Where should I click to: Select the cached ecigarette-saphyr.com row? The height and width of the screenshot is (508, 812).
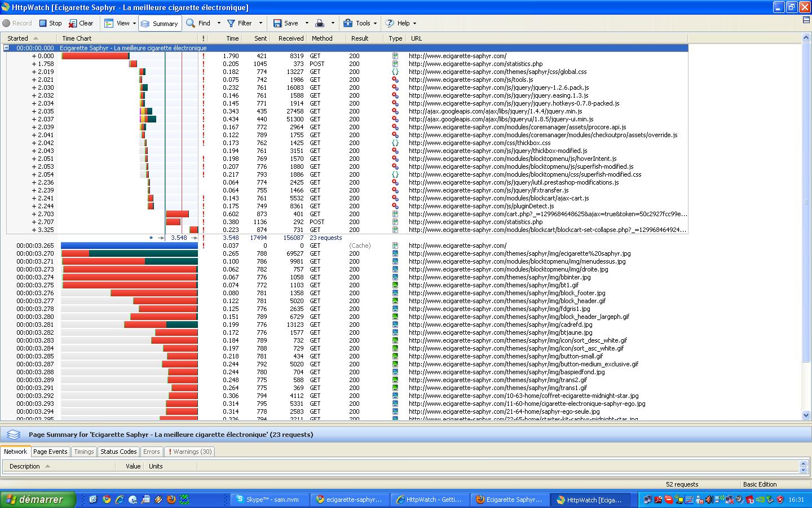pos(347,246)
